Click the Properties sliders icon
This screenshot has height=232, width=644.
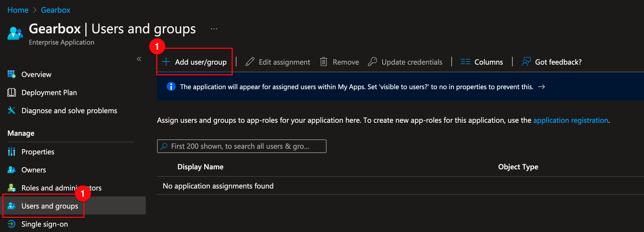coord(12,152)
